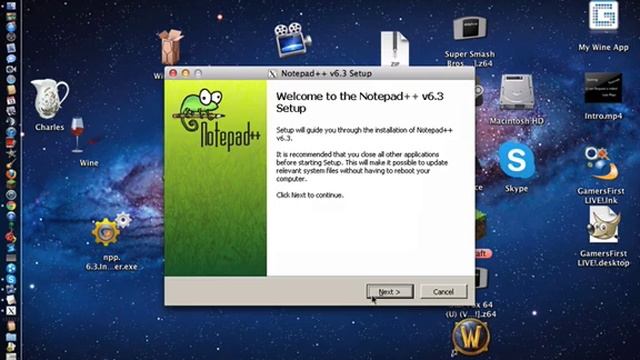Minimize the Notepad++ Setup window

(x=186, y=73)
